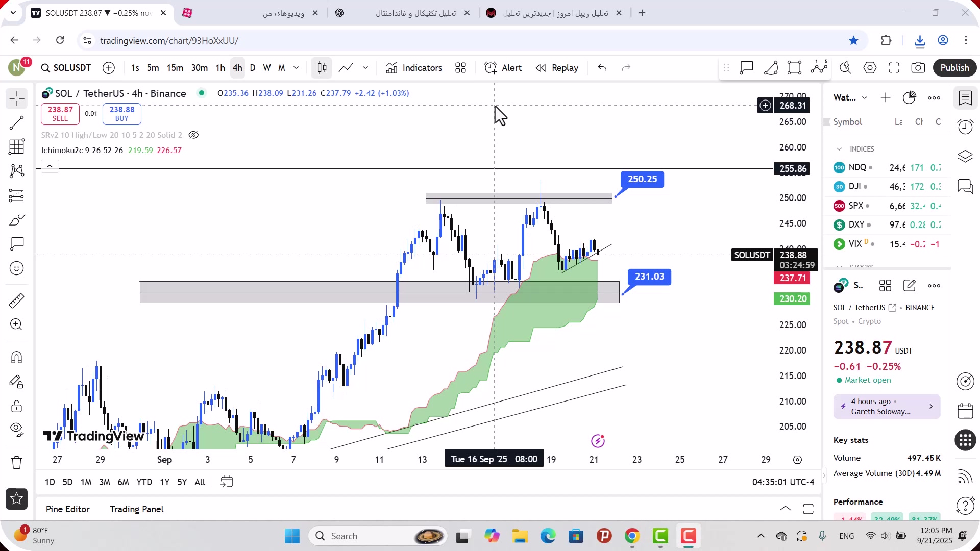980x551 pixels.
Task: Open the patterns drawing tool
Action: tap(17, 170)
